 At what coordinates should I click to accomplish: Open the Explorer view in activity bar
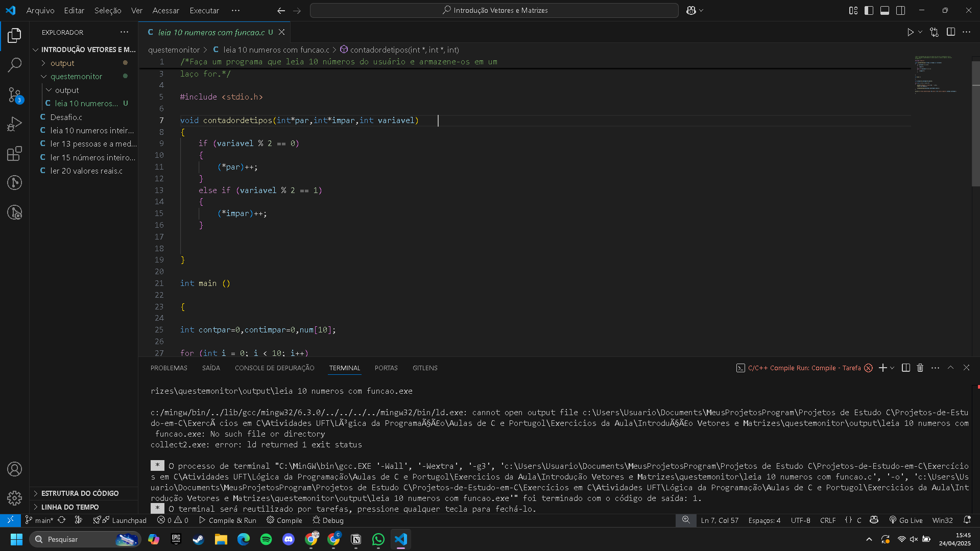click(x=14, y=35)
